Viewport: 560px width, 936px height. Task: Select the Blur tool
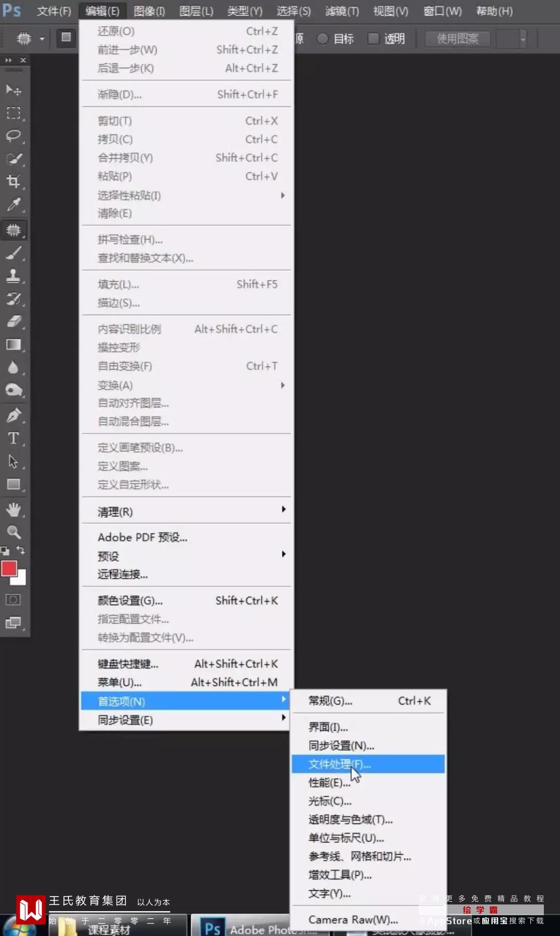(x=13, y=367)
